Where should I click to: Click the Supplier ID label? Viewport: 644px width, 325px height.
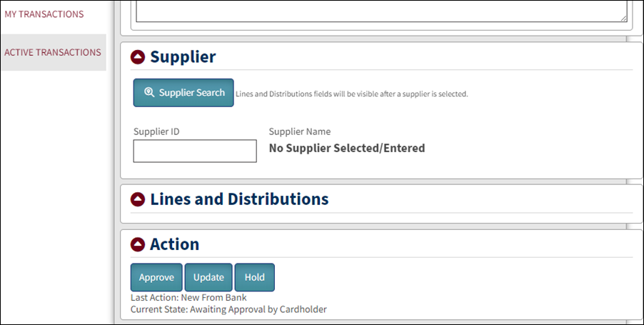pyautogui.click(x=156, y=131)
